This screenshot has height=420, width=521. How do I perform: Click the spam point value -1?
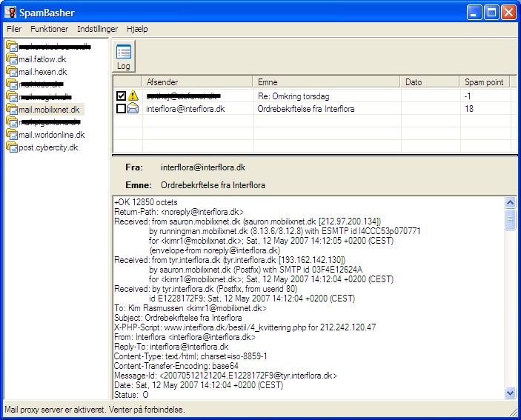pos(468,96)
